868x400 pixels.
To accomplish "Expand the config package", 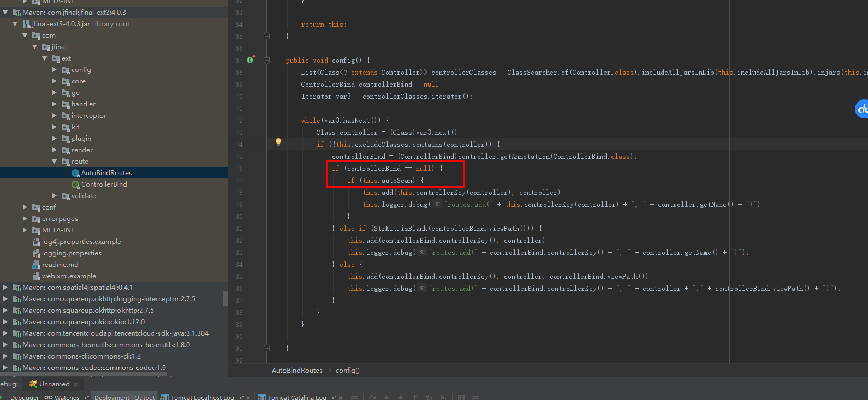I will tap(55, 70).
